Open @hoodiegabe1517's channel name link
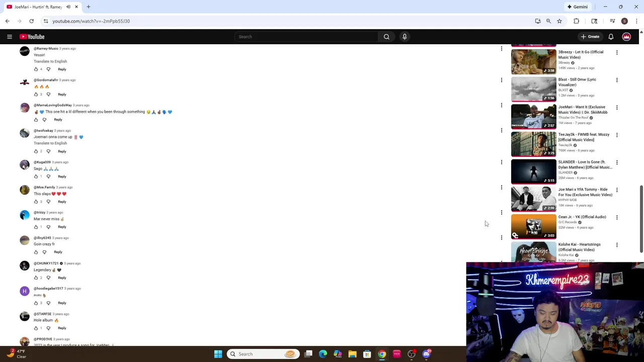Viewport: 644px width, 362px height. click(48, 289)
